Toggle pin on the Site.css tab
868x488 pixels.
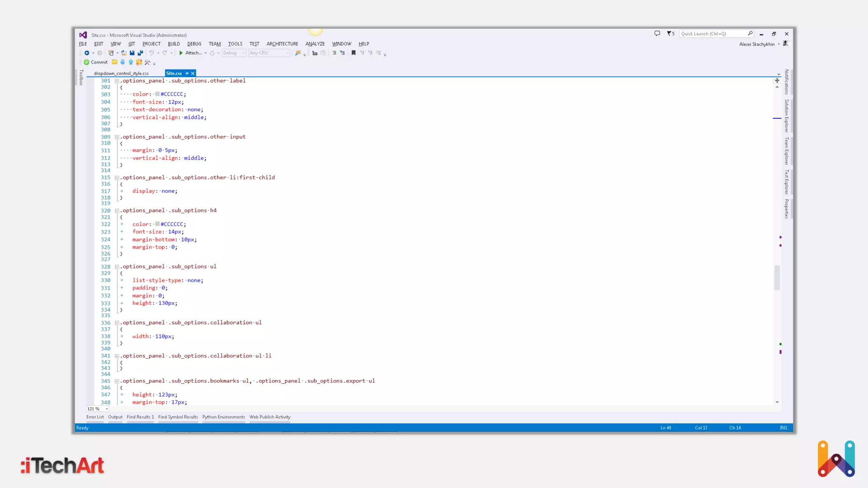tap(187, 73)
